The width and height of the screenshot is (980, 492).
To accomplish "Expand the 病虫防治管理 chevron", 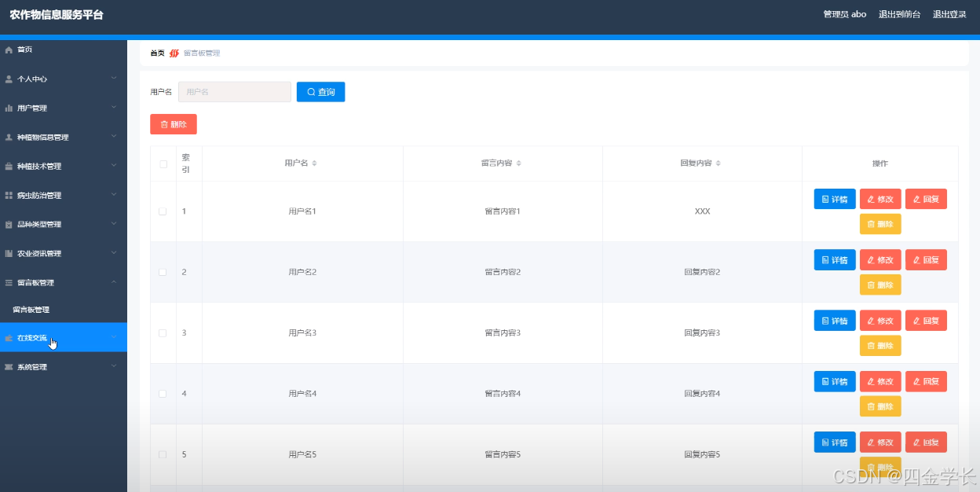I will pyautogui.click(x=114, y=194).
